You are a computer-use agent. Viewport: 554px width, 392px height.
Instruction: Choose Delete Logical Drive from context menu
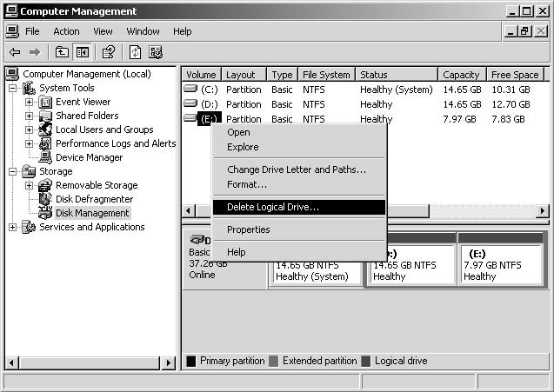tap(273, 207)
